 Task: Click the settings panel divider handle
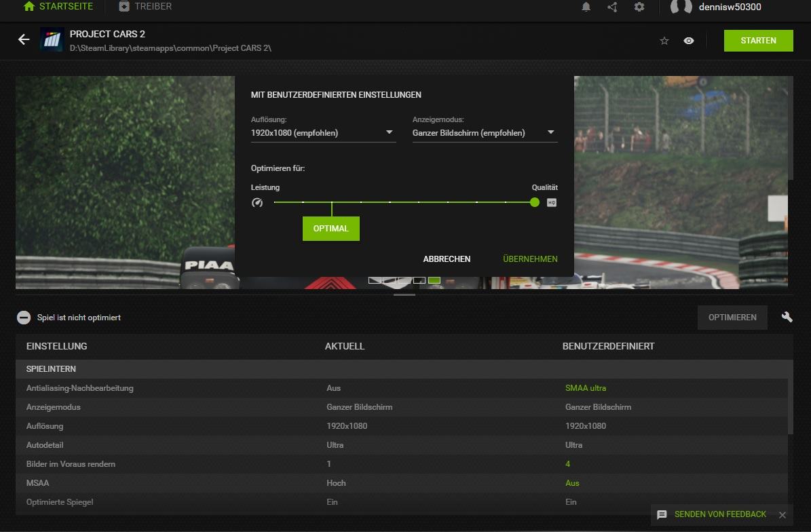[404, 294]
